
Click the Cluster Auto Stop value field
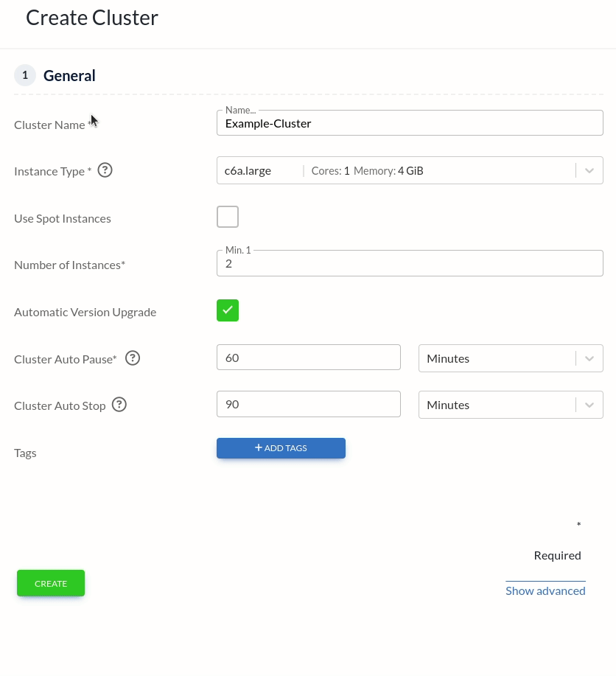tap(308, 405)
